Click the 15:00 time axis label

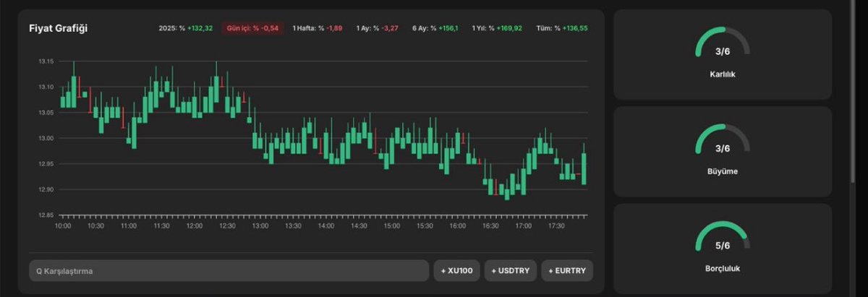pos(391,226)
